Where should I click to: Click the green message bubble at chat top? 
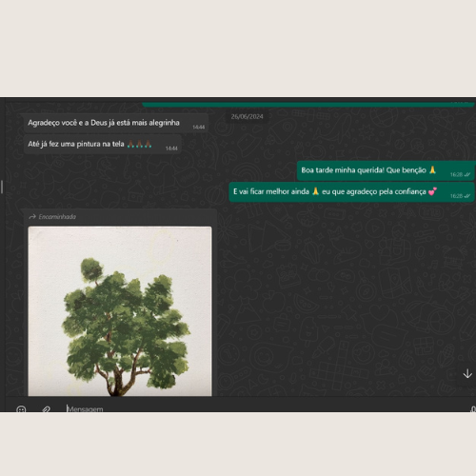308,105
